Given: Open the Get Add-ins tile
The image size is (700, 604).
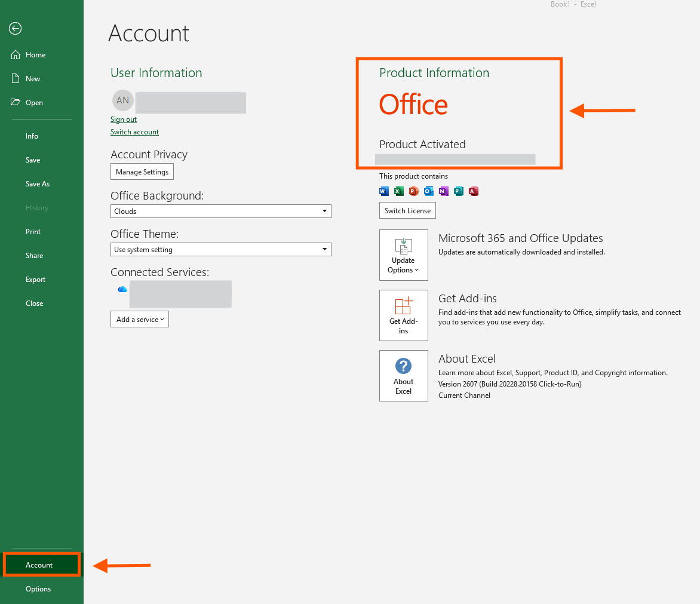Looking at the screenshot, I should tap(404, 315).
